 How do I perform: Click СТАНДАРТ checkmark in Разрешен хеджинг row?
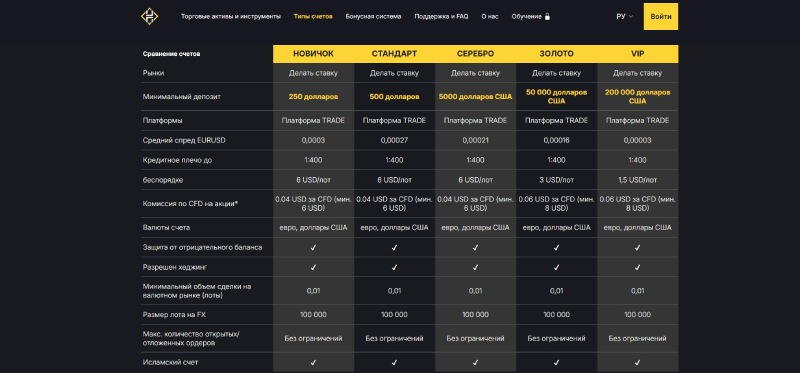pyautogui.click(x=394, y=267)
